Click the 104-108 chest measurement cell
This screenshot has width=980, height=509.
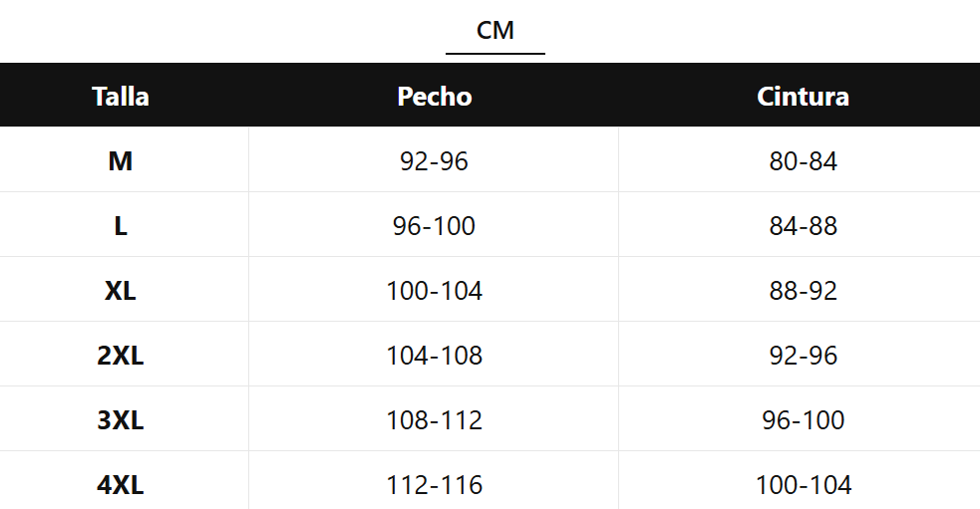tap(435, 356)
